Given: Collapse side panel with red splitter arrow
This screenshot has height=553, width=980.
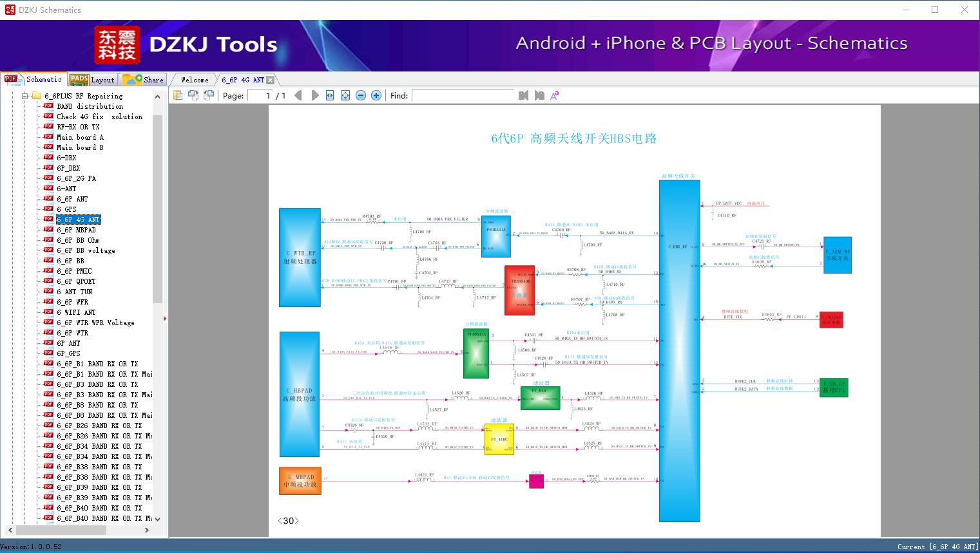Looking at the screenshot, I should (x=165, y=318).
